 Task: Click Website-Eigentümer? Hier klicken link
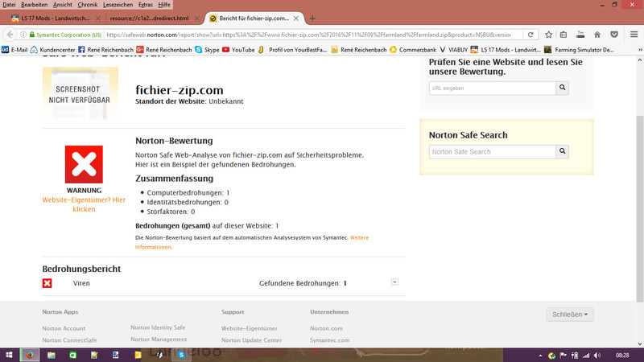coord(84,204)
